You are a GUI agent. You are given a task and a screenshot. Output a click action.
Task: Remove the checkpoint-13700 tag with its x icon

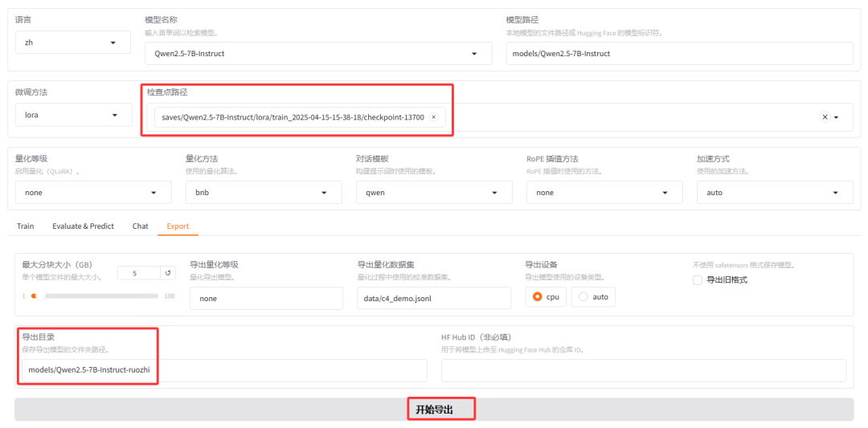tap(433, 117)
